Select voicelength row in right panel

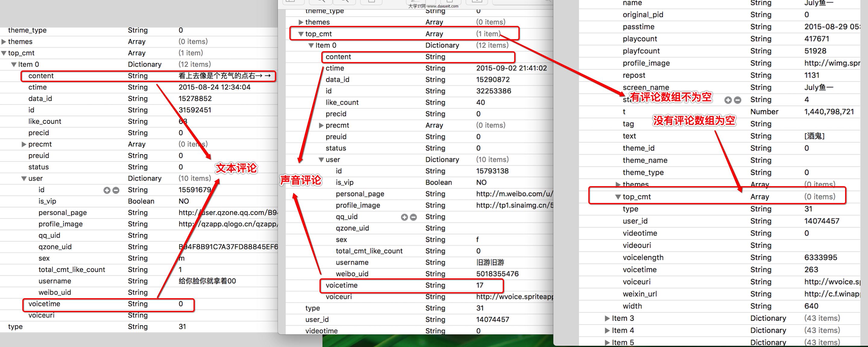pyautogui.click(x=643, y=258)
